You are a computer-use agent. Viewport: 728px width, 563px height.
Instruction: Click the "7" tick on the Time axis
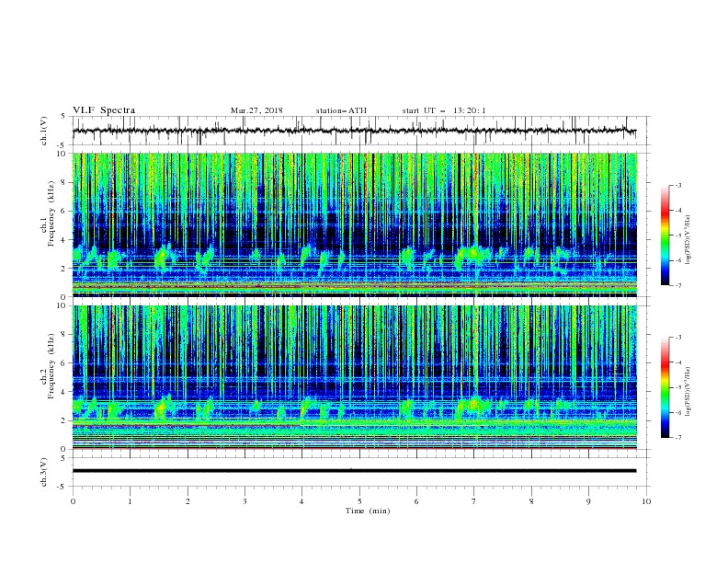point(474,501)
